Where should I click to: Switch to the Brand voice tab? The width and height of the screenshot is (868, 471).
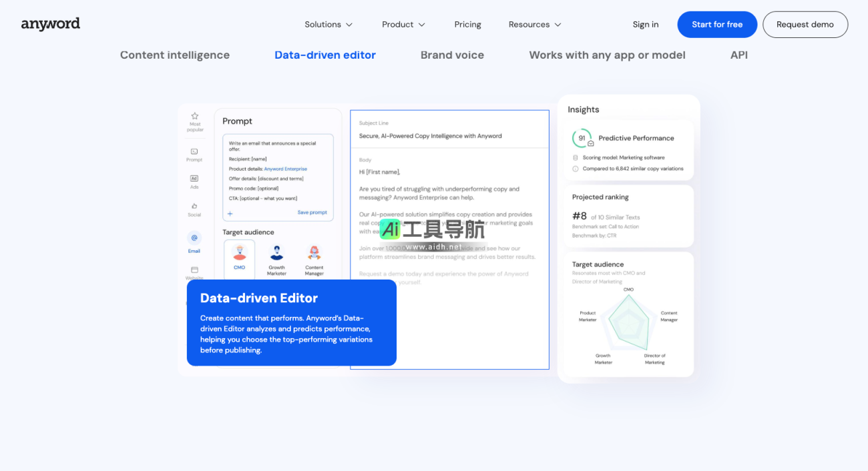click(x=452, y=55)
